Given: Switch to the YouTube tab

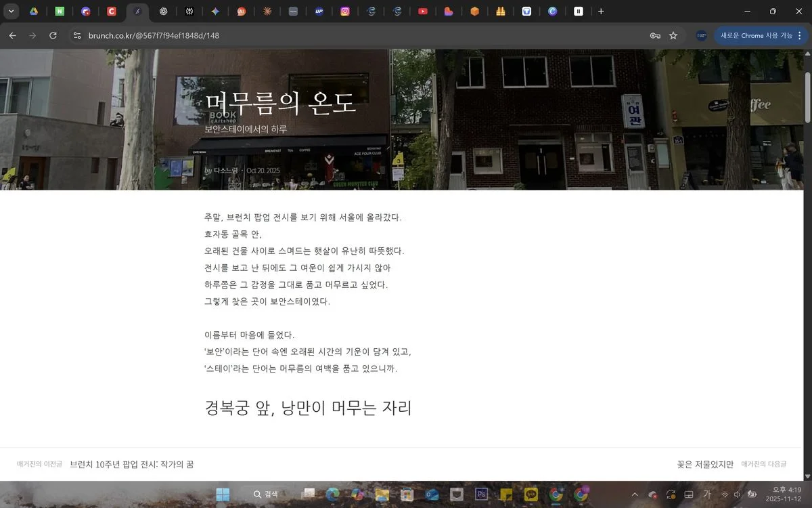Looking at the screenshot, I should 422,12.
